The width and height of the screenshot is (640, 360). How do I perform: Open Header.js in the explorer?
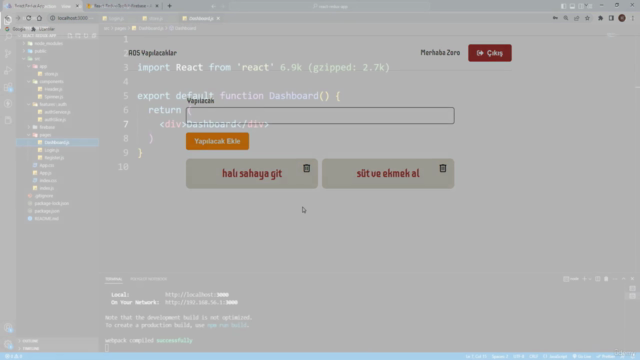pyautogui.click(x=53, y=89)
